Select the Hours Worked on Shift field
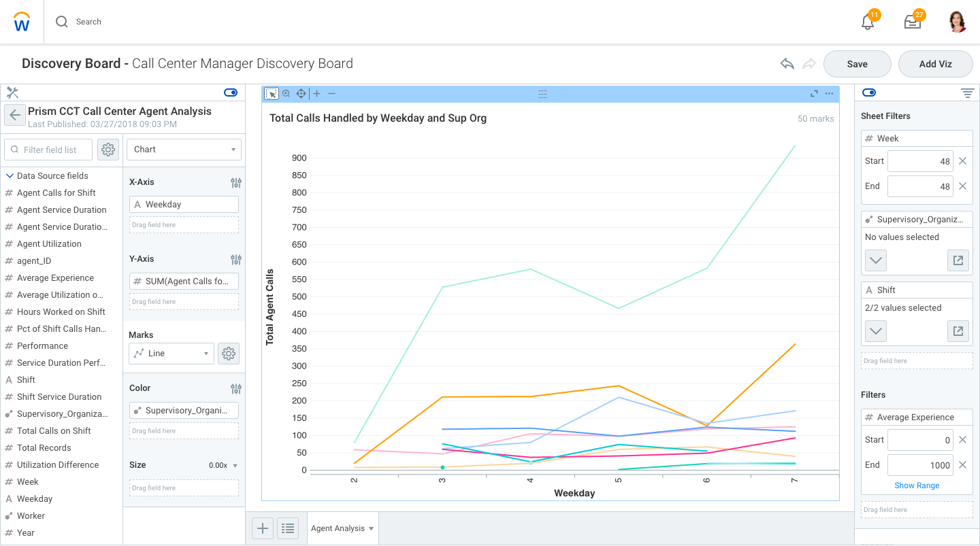 click(61, 312)
